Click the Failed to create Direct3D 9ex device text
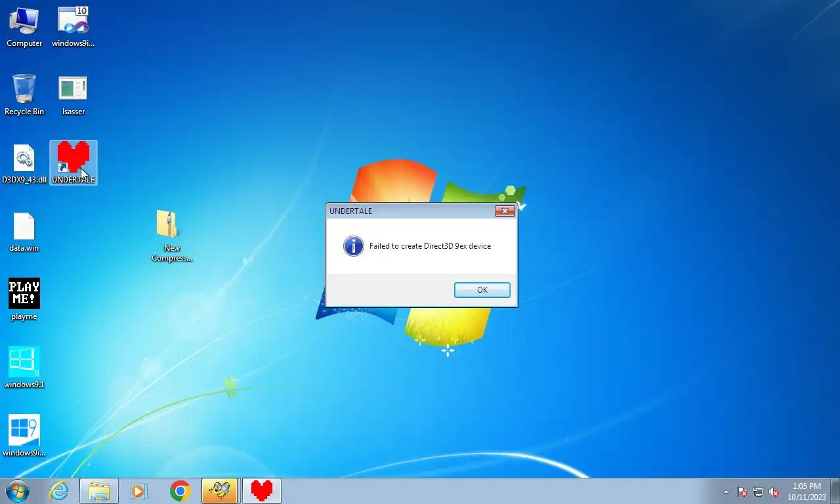This screenshot has height=504, width=840. coord(430,246)
